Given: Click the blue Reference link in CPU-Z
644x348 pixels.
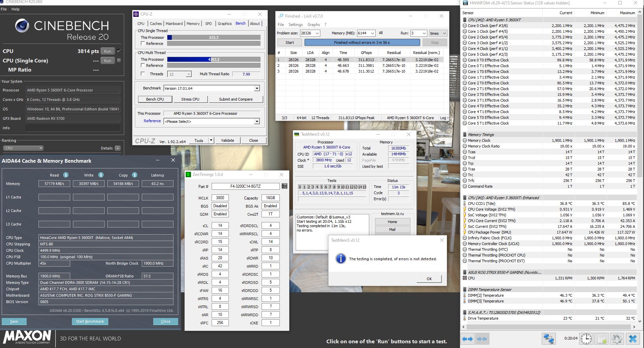Looking at the screenshot, I should (x=152, y=121).
